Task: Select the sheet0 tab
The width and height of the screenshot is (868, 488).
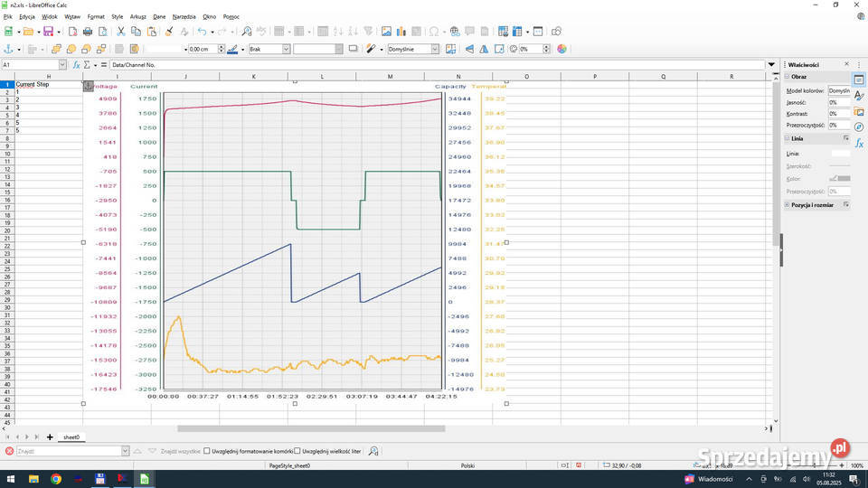Action: coord(71,437)
